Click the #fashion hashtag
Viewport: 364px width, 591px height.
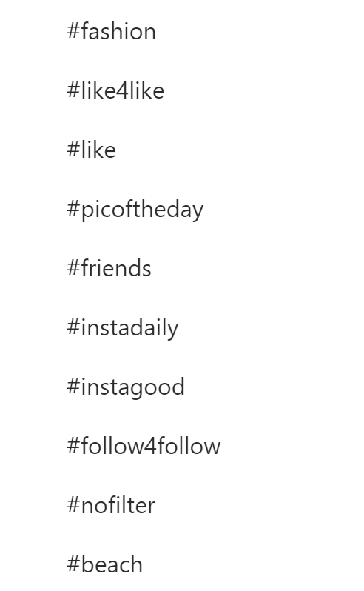pos(112,31)
